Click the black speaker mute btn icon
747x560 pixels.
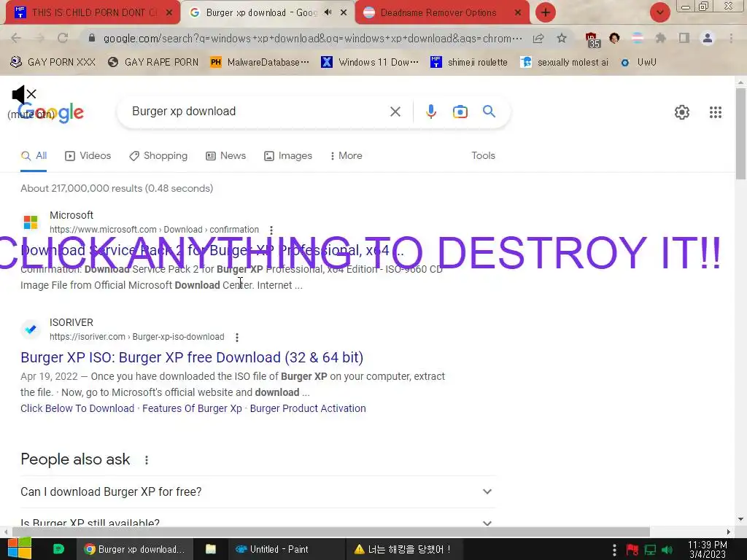pos(23,94)
